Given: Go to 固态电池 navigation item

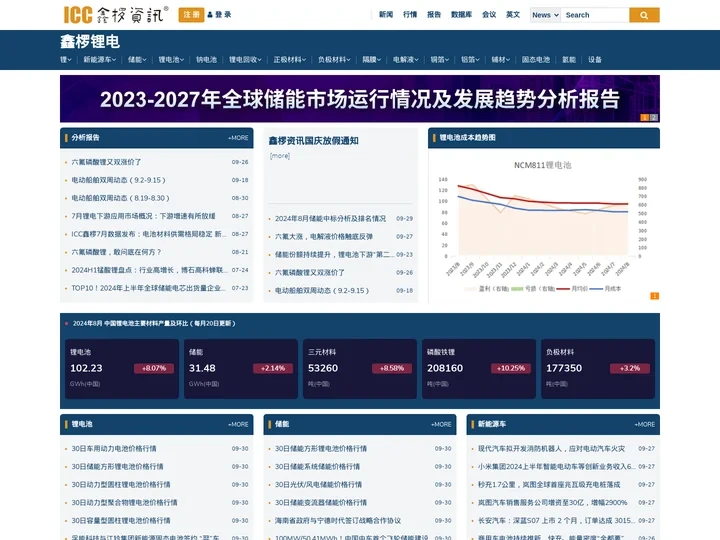Looking at the screenshot, I should [536, 60].
